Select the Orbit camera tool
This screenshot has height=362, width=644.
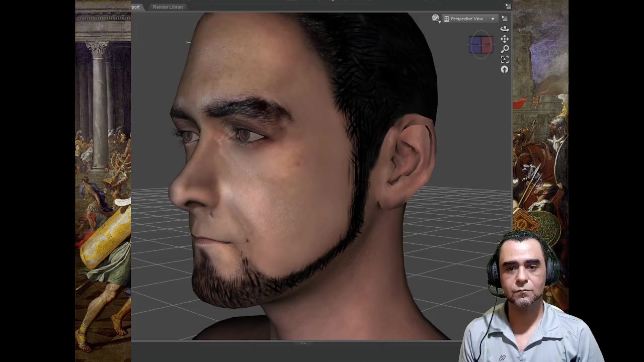(x=505, y=29)
